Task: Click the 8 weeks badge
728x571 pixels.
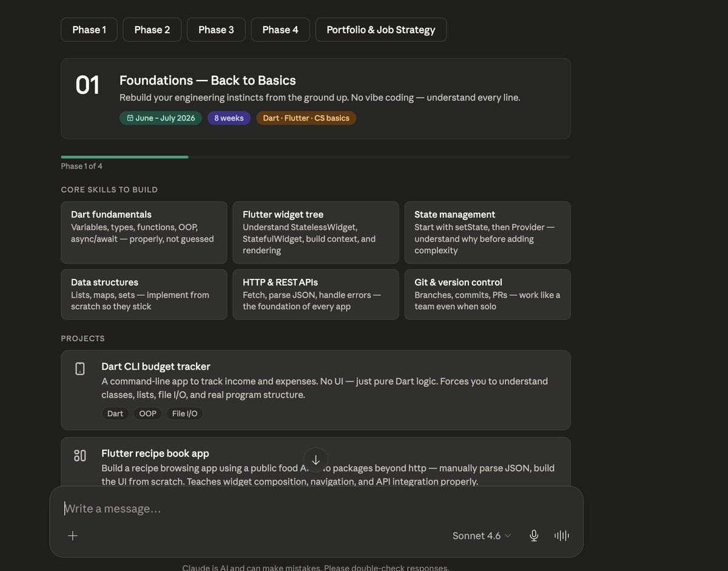Action: pos(229,118)
